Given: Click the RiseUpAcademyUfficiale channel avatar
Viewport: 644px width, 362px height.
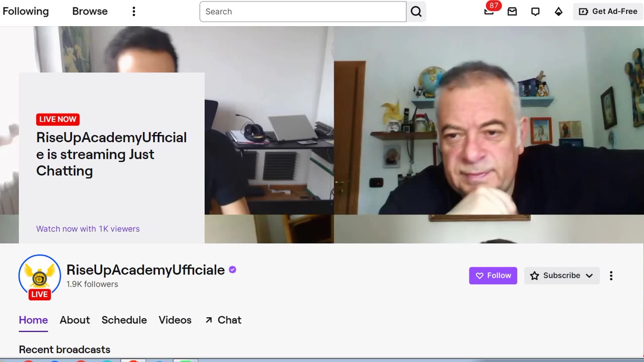Looking at the screenshot, I should click(x=39, y=276).
